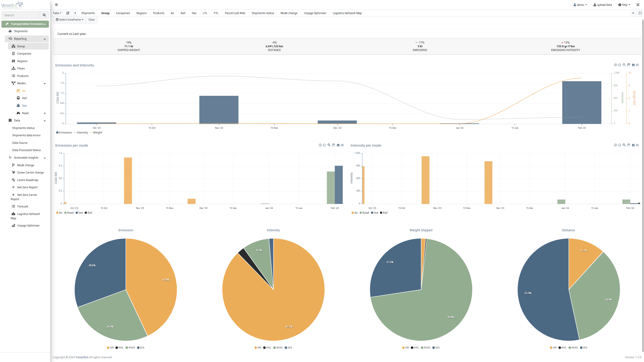Click the fullscreen expand icon in top right corner
Screen dimensions: 644x362
(x=638, y=5)
